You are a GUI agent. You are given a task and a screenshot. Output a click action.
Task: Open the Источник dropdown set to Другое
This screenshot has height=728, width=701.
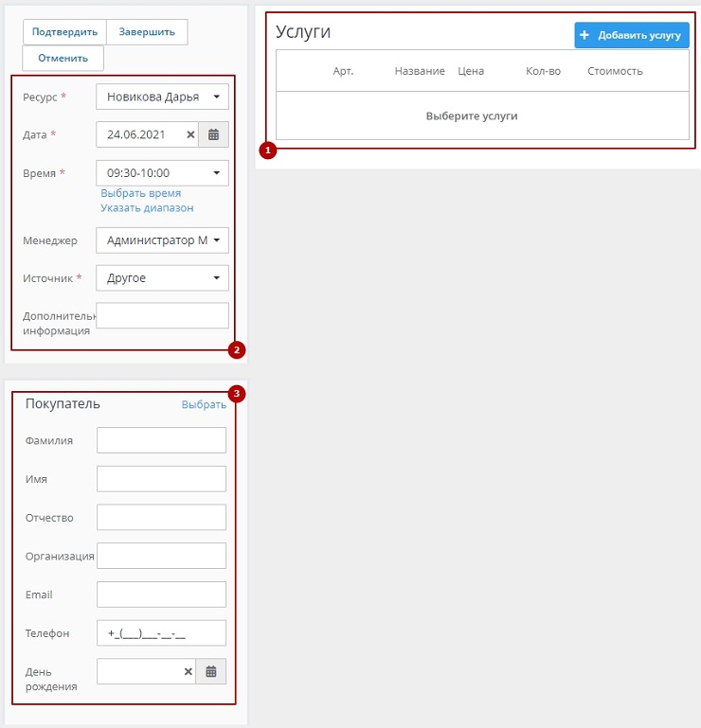[162, 278]
